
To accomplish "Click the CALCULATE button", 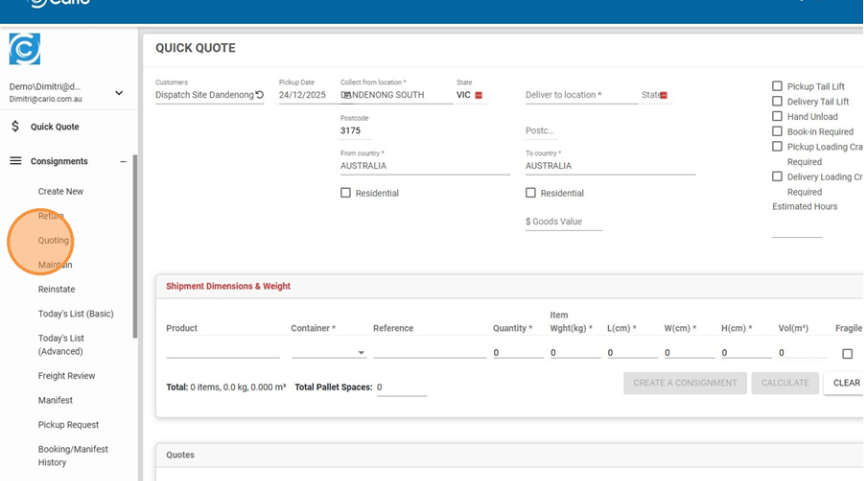I will coord(785,383).
